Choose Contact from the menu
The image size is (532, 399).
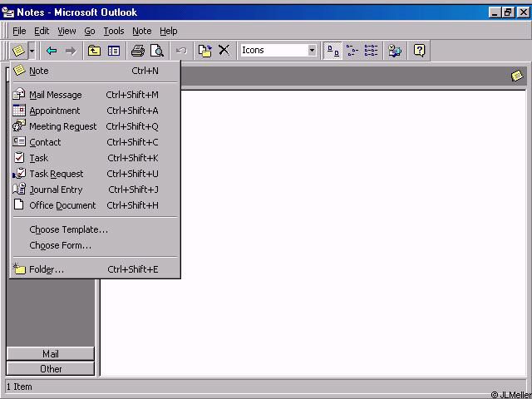95,142
